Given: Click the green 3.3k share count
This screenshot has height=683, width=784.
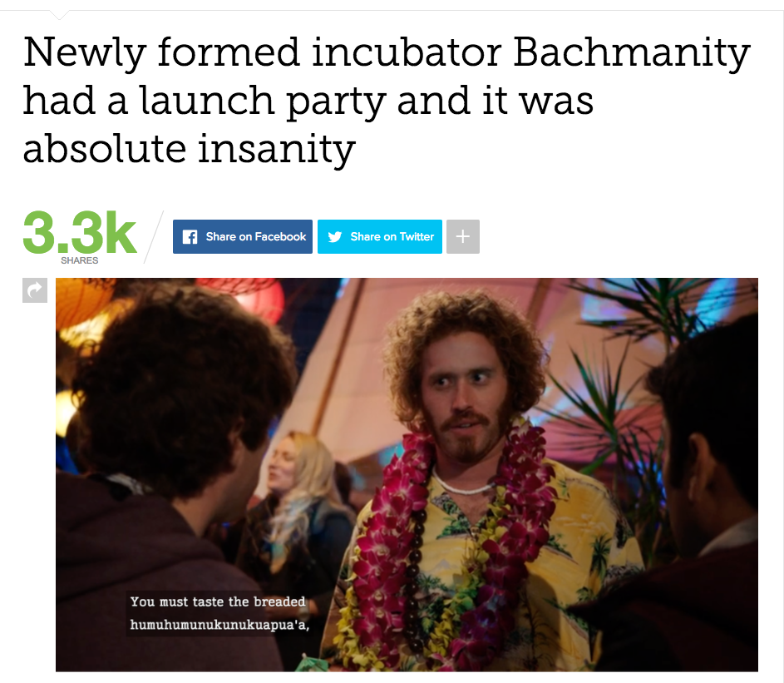Looking at the screenshot, I should [x=80, y=233].
